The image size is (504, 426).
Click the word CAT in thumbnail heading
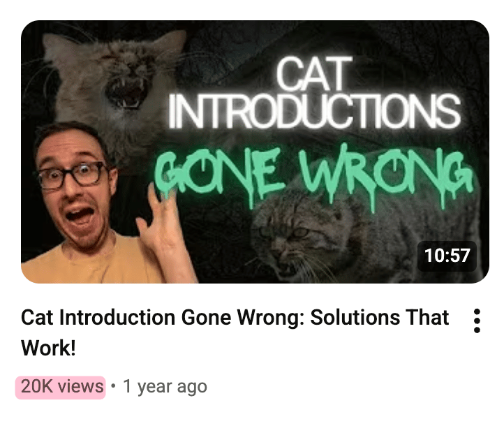(314, 74)
